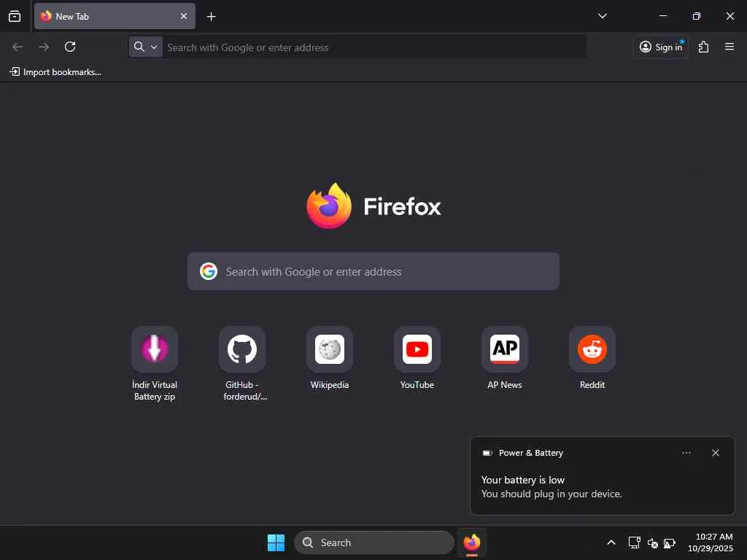The image size is (747, 560).
Task: Click the Sign in button
Action: click(661, 47)
